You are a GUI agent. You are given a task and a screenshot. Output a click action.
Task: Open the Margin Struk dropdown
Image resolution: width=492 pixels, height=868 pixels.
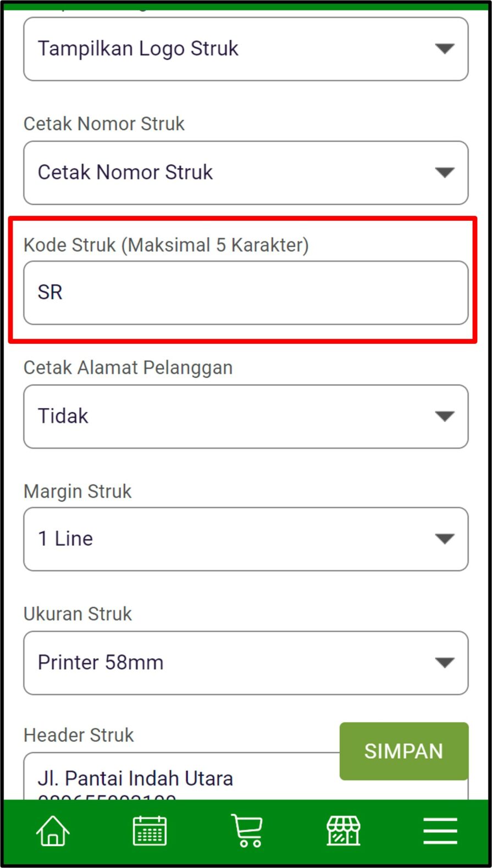point(246,539)
